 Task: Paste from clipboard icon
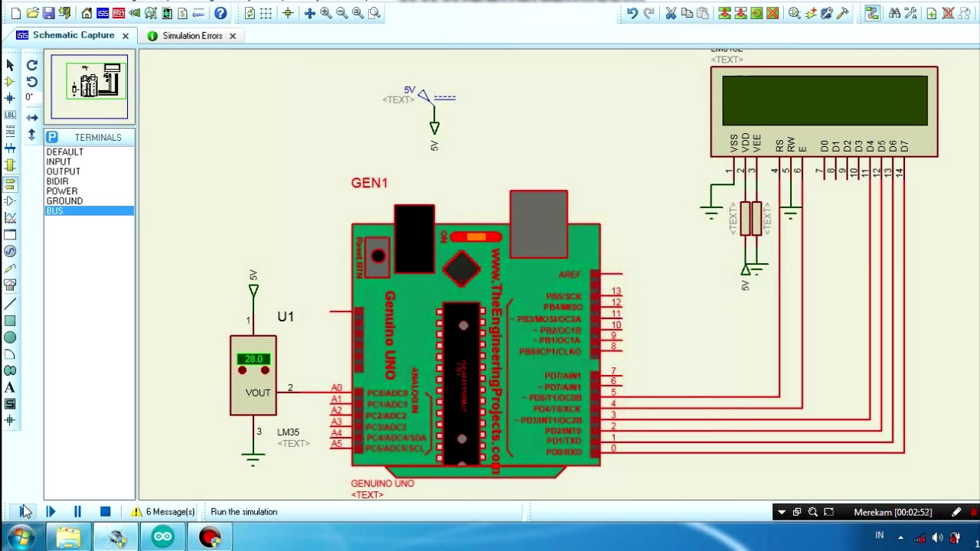tap(703, 13)
